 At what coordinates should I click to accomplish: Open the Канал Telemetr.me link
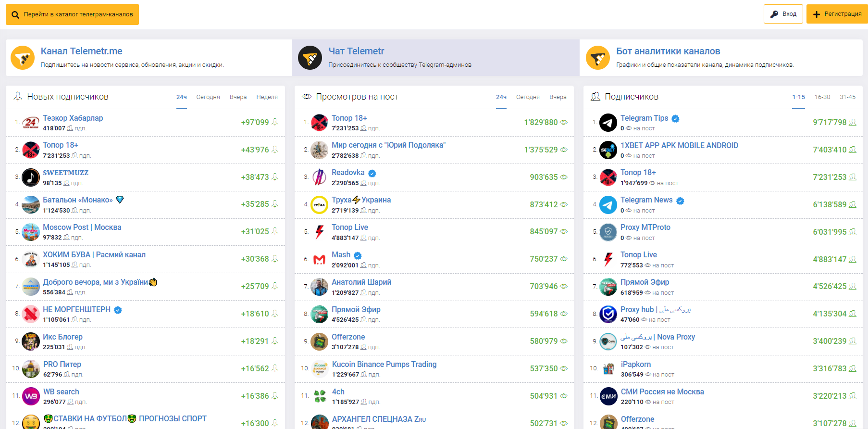tap(81, 51)
